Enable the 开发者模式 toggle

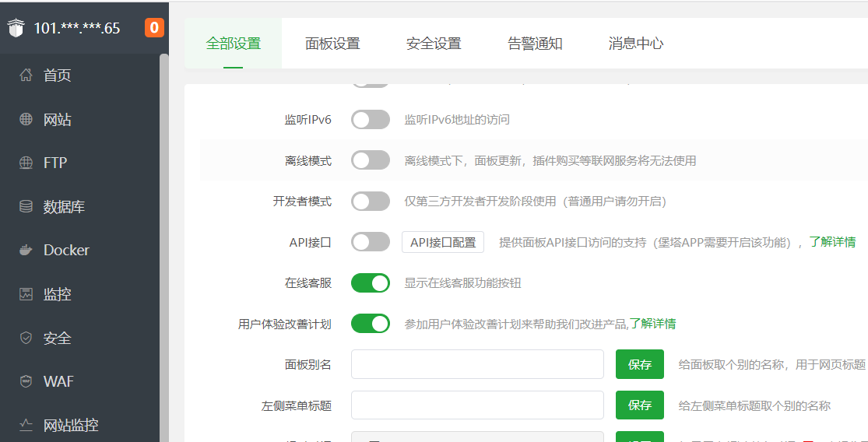click(371, 202)
